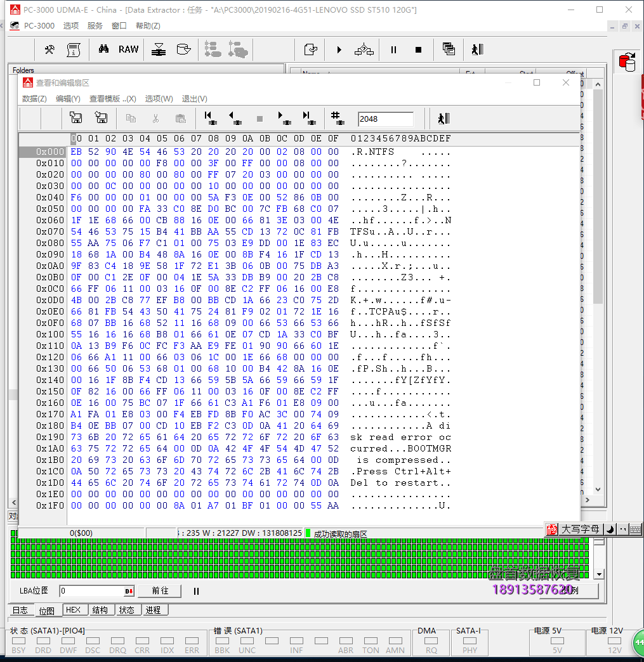This screenshot has width=644, height=662.
Task: Open the 编辑(Y) menu
Action: click(68, 99)
